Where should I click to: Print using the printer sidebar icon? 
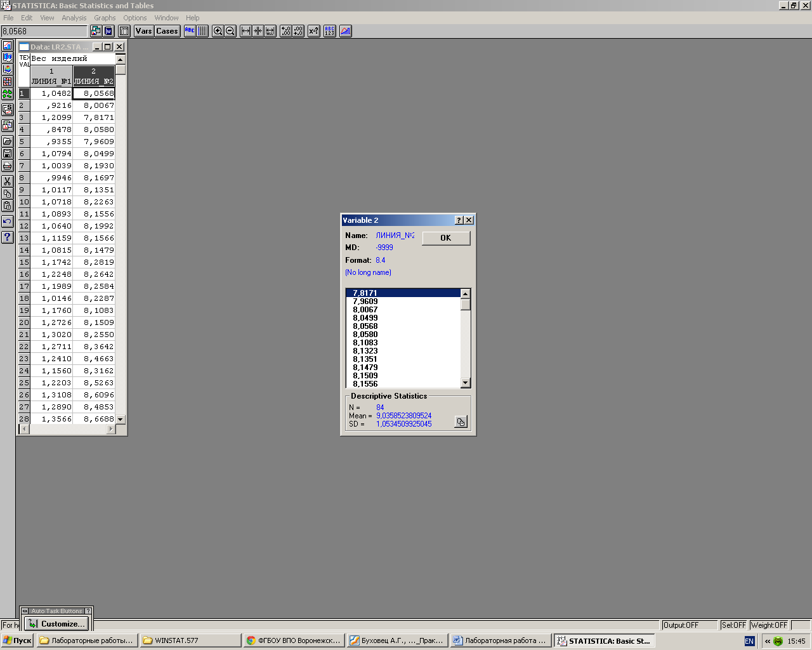click(7, 166)
